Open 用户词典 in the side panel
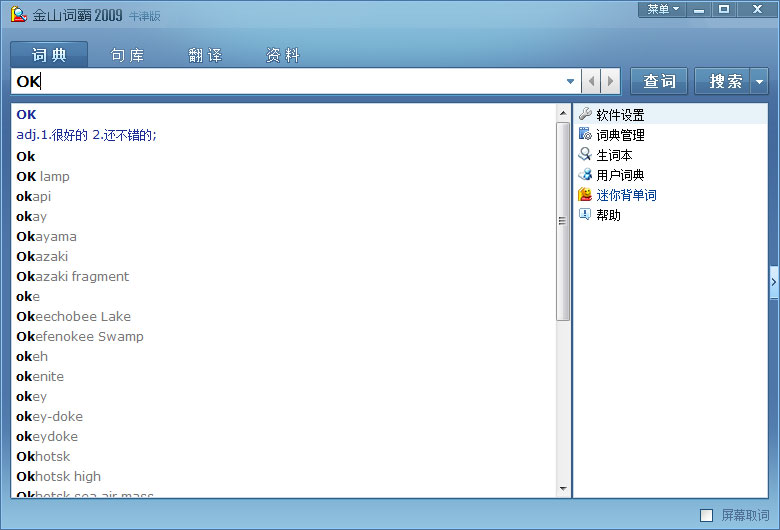This screenshot has height=530, width=780. pyautogui.click(x=620, y=175)
